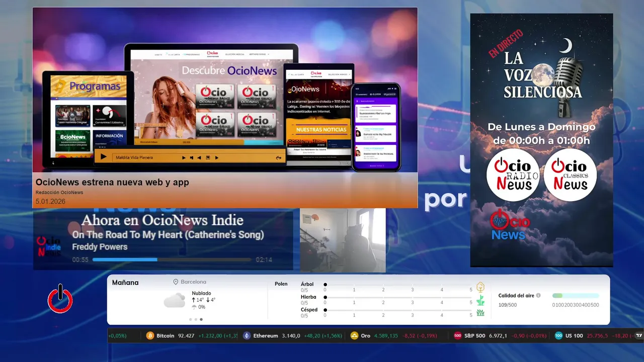The image size is (644, 362).
Task: Click the Barcelona location label
Action: coord(194,282)
